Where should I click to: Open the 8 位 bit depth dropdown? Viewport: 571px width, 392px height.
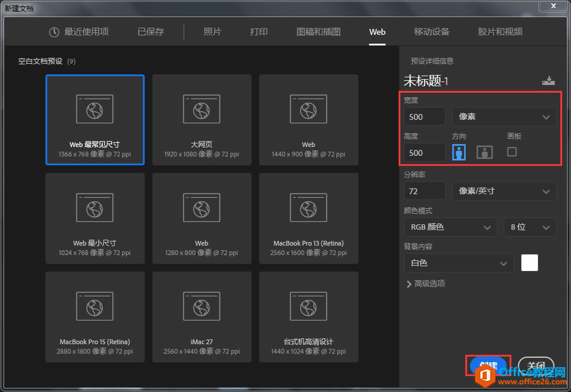tap(530, 227)
